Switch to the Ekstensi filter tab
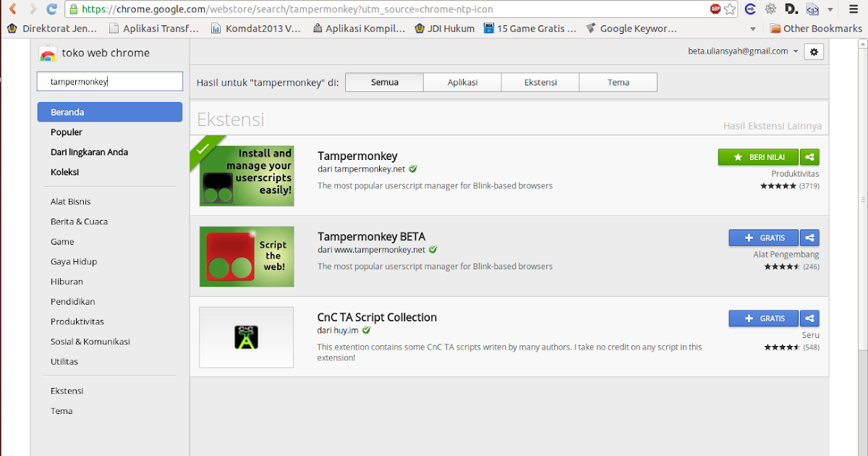Viewport: 868px width, 456px height. point(540,83)
